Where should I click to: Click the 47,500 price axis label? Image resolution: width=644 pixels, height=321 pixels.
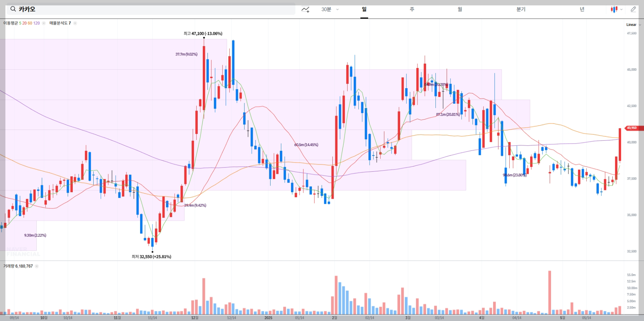tap(632, 33)
